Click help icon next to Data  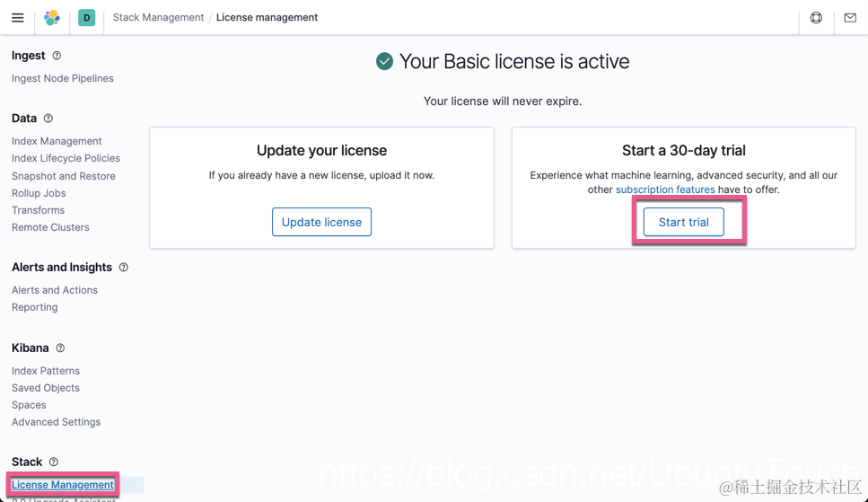(48, 118)
